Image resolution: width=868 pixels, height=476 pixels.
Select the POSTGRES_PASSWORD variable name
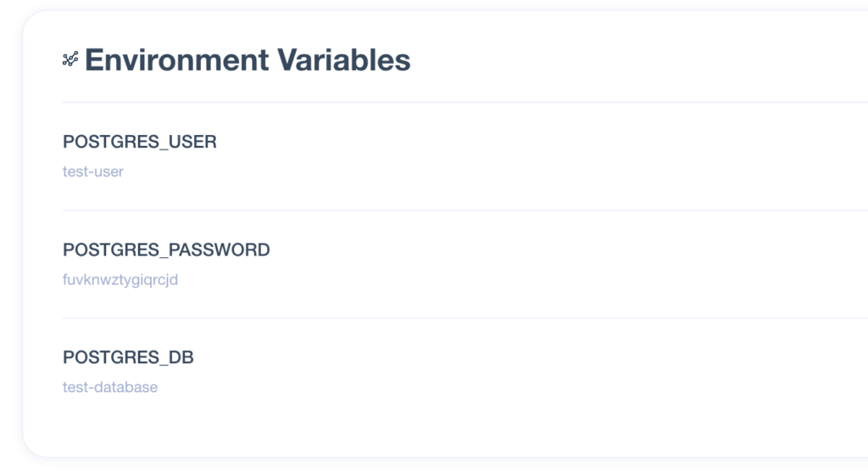(x=166, y=250)
